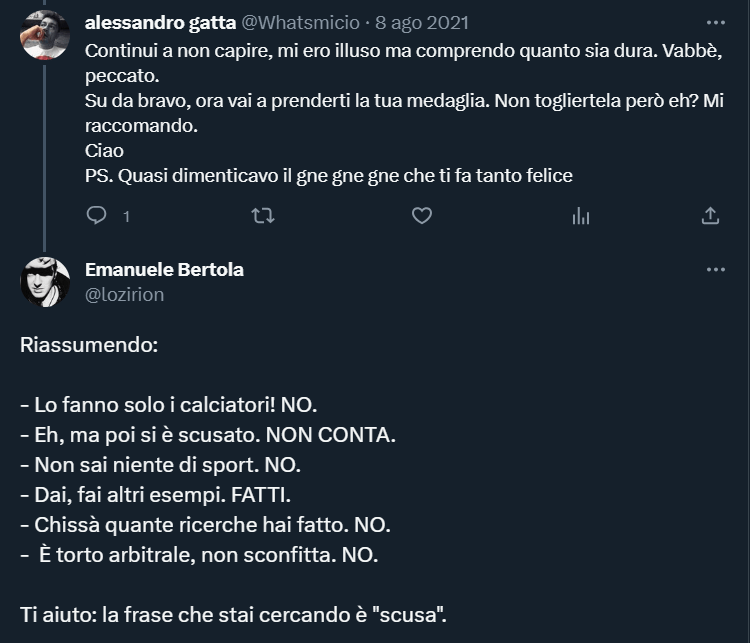This screenshot has height=643, width=750.
Task: Open the tweet's permalink dated 8 ago 2021
Action: (x=421, y=22)
